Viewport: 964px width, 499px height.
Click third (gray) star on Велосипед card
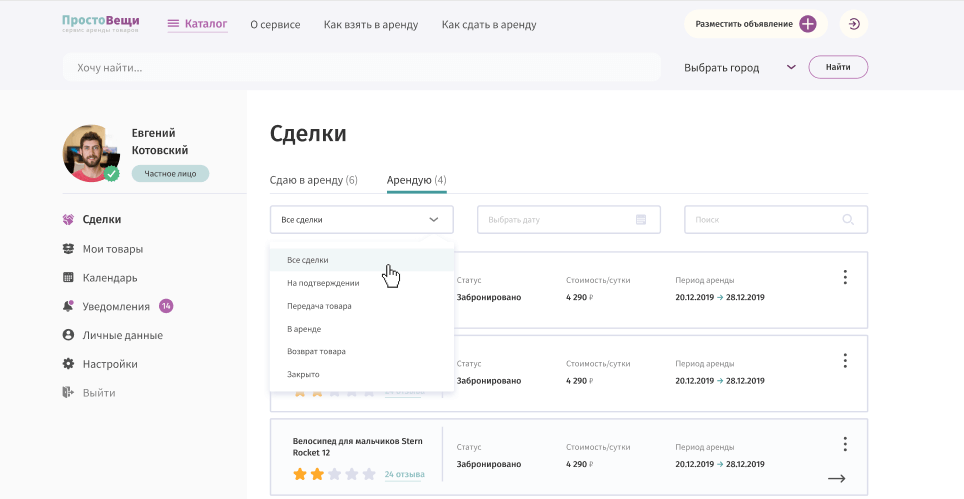(334, 474)
